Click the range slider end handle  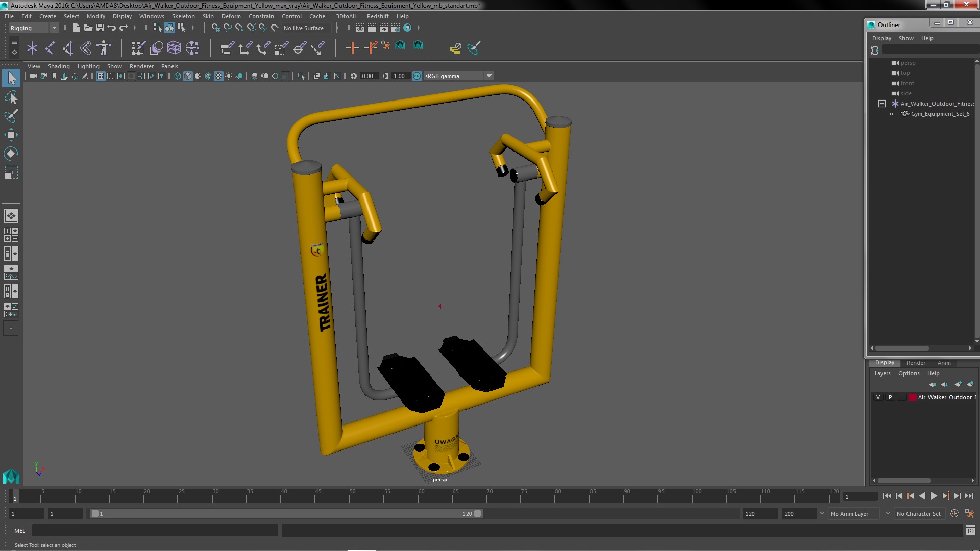tap(478, 514)
